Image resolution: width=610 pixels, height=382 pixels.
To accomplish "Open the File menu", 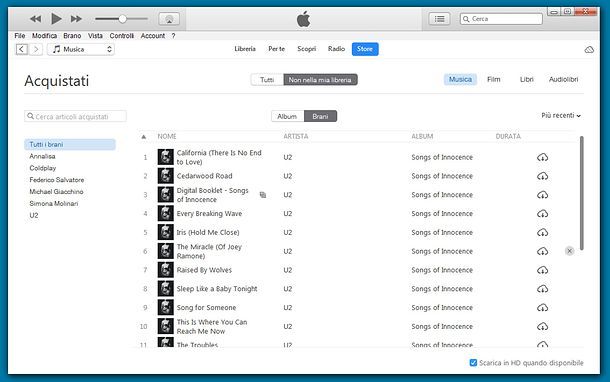I will 20,36.
